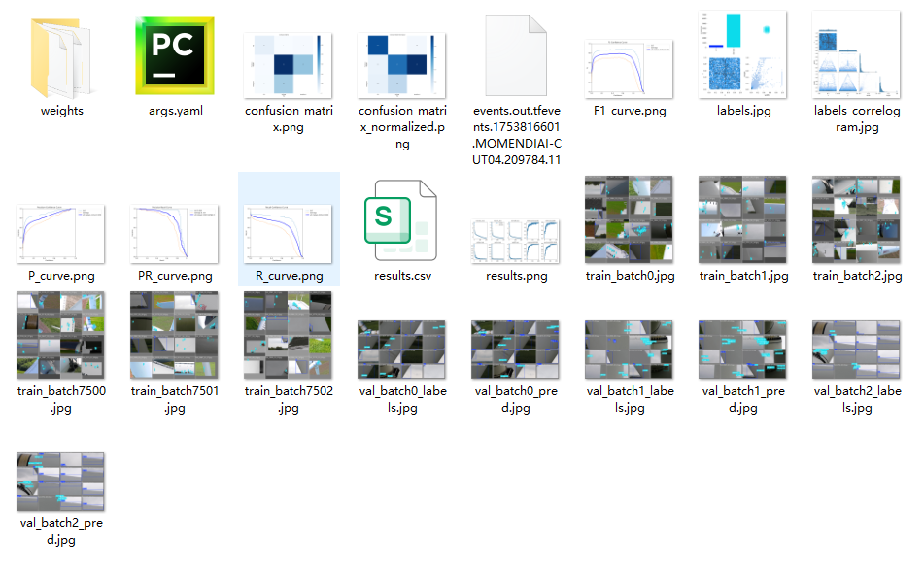This screenshot has height=566, width=924.
Task: Click the 'val_batch1_labels.jpg' file name label
Action: click(630, 399)
